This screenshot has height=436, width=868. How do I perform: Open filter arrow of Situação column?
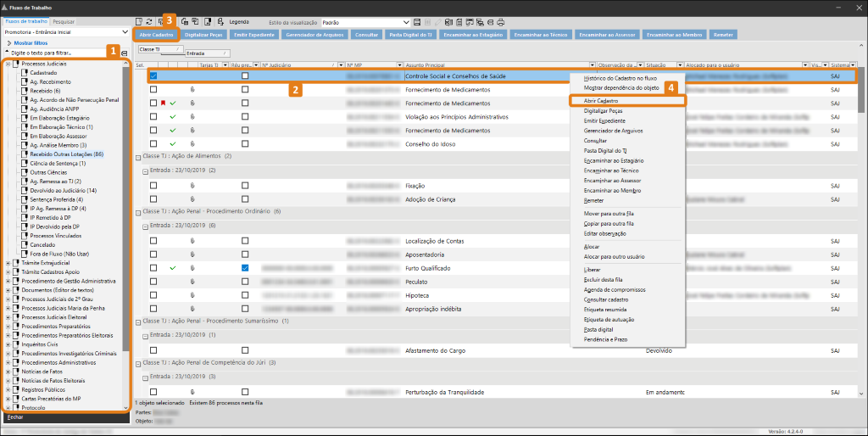point(680,65)
